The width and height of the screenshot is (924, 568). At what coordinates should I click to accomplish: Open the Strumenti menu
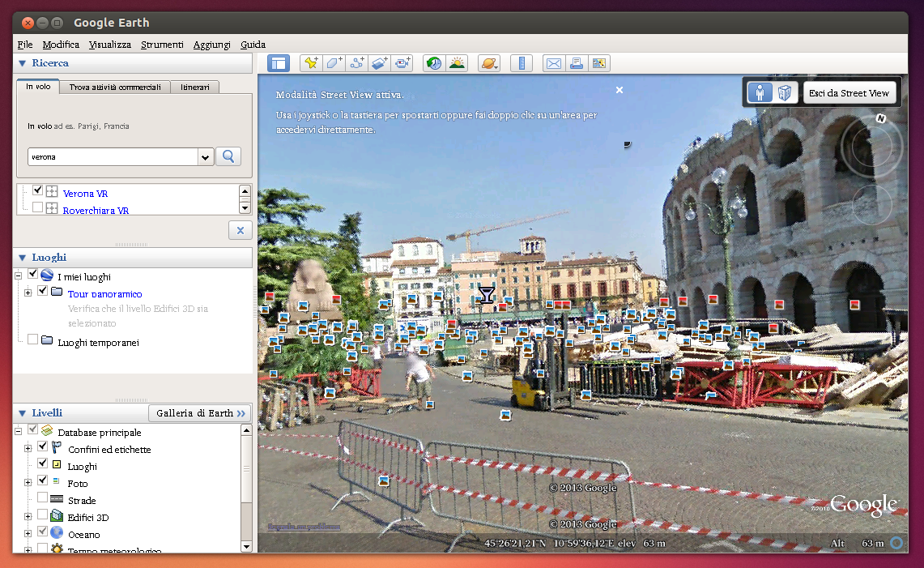click(x=162, y=45)
